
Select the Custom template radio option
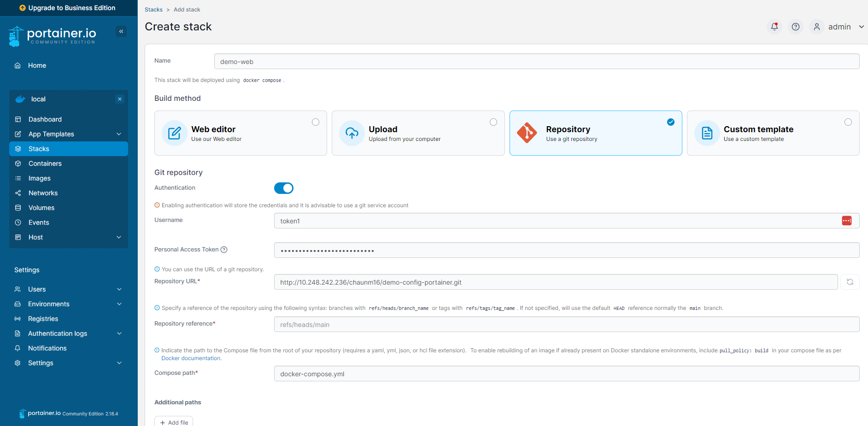[848, 122]
